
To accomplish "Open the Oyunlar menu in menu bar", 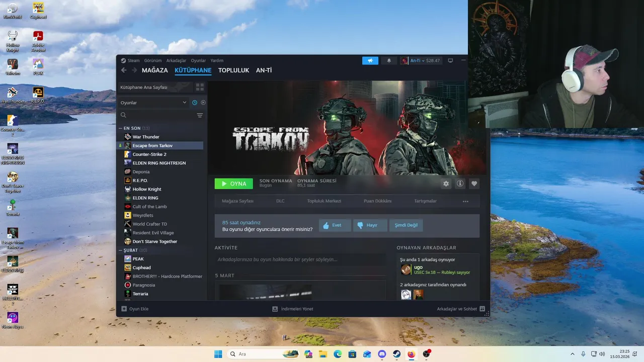I will point(198,60).
